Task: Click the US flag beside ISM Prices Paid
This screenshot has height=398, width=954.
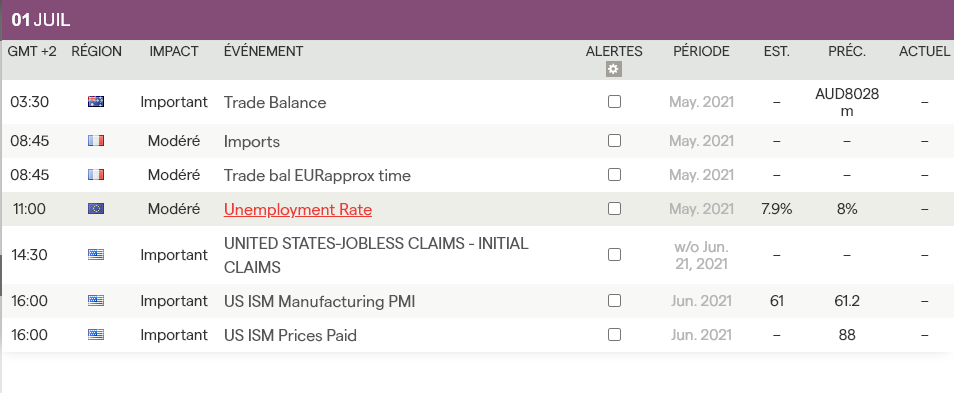Action: [x=96, y=335]
